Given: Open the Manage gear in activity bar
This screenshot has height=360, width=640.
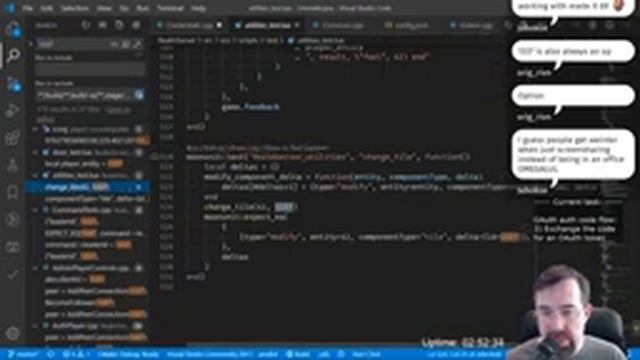Looking at the screenshot, I should pyautogui.click(x=13, y=333).
